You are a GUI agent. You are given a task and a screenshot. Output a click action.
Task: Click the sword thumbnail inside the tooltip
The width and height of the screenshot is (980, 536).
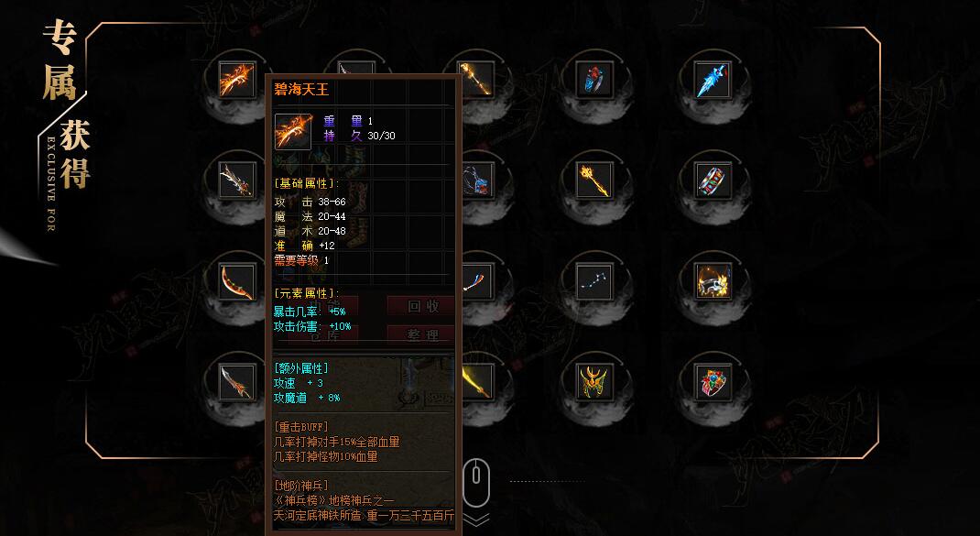(293, 131)
